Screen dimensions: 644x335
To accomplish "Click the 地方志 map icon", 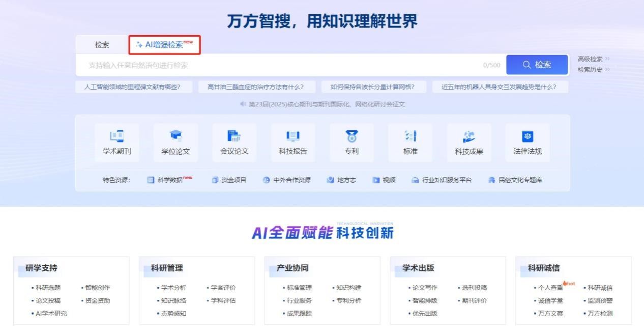I will tap(331, 180).
